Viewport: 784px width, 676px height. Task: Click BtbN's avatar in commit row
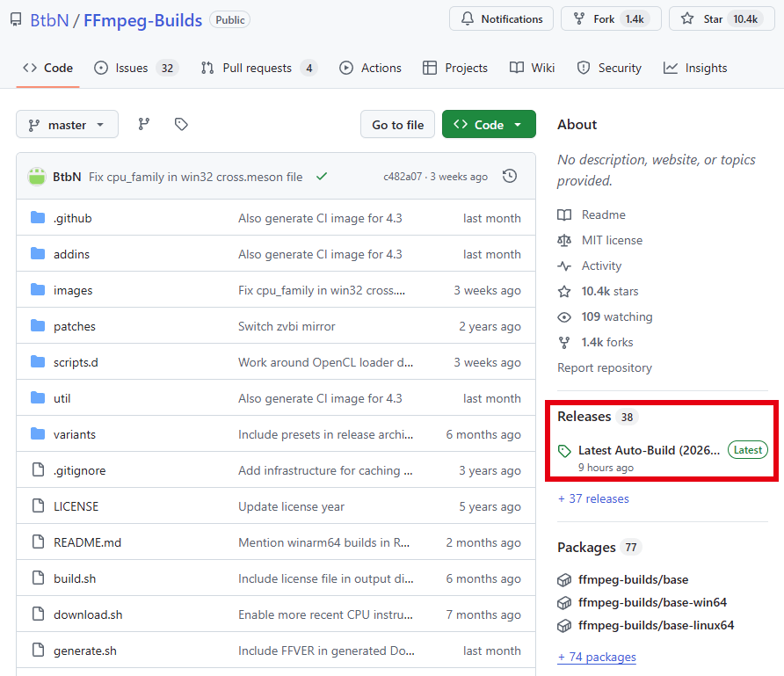(37, 177)
